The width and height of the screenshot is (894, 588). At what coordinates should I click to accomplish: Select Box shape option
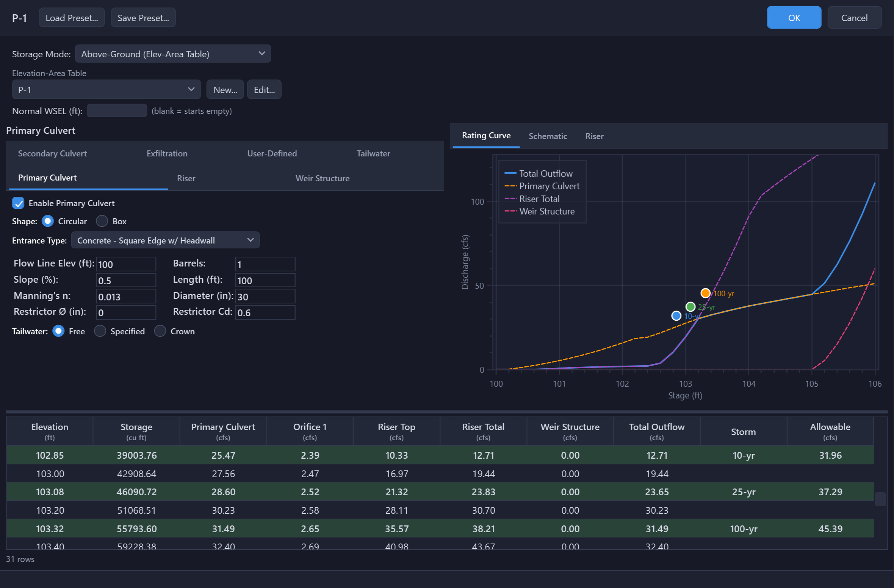[102, 221]
